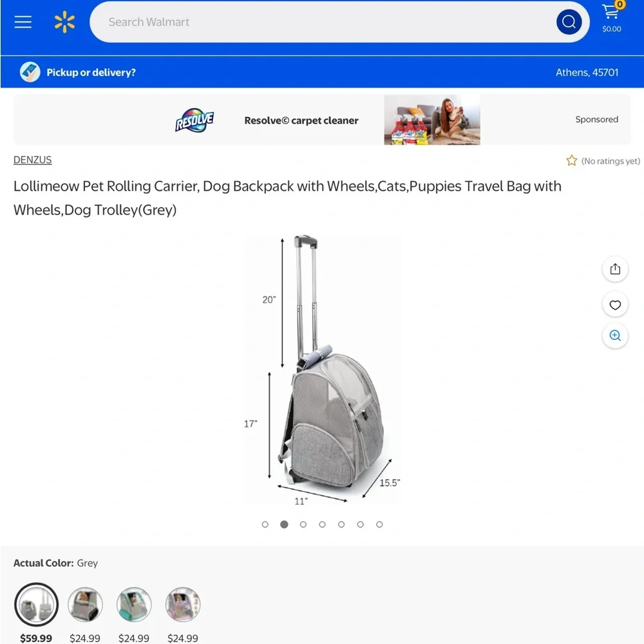Click the pickup or delivery icon

pyautogui.click(x=30, y=72)
